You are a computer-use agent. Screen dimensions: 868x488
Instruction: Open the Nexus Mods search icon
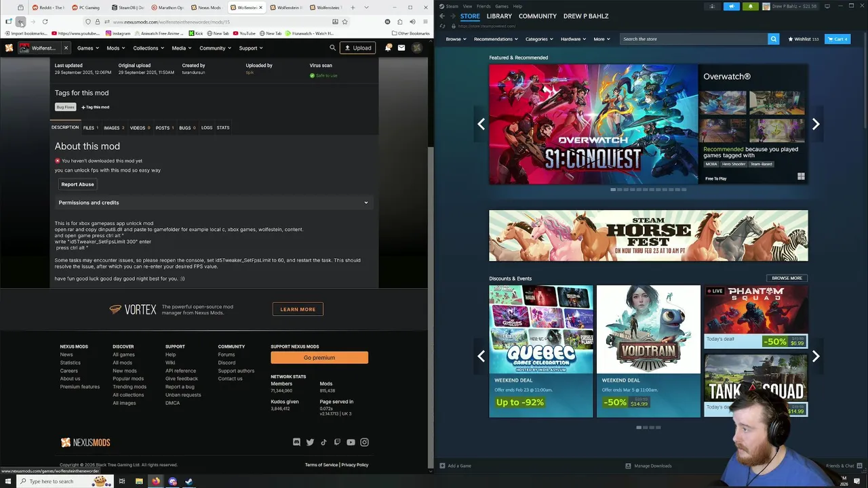(x=332, y=48)
